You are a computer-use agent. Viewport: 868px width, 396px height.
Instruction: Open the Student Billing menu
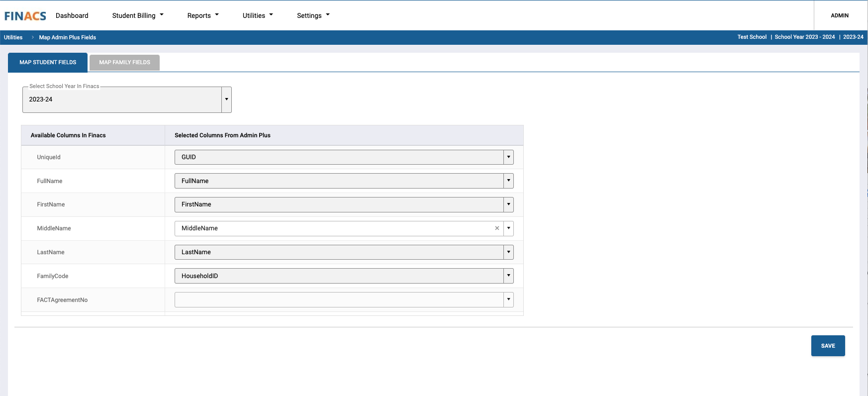click(138, 15)
